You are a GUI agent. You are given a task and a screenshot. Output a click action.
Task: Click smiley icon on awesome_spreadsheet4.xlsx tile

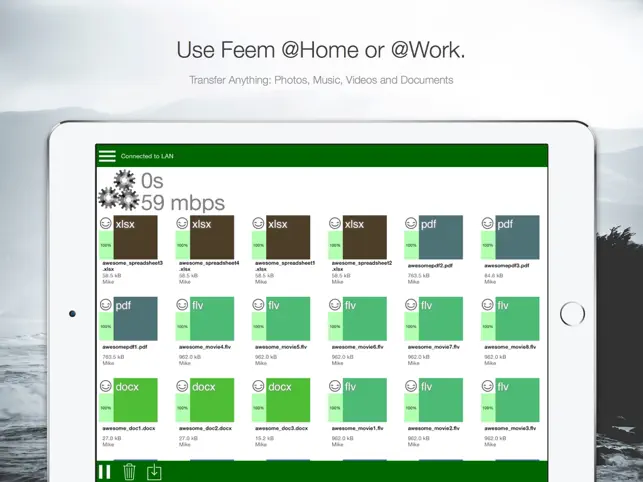(x=182, y=224)
